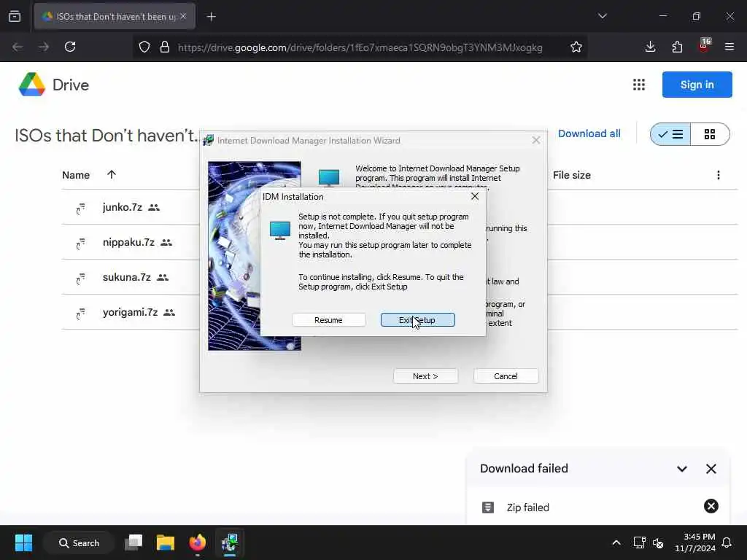Click shared icon beside junko.7z
The width and height of the screenshot is (747, 560).
[x=154, y=208]
